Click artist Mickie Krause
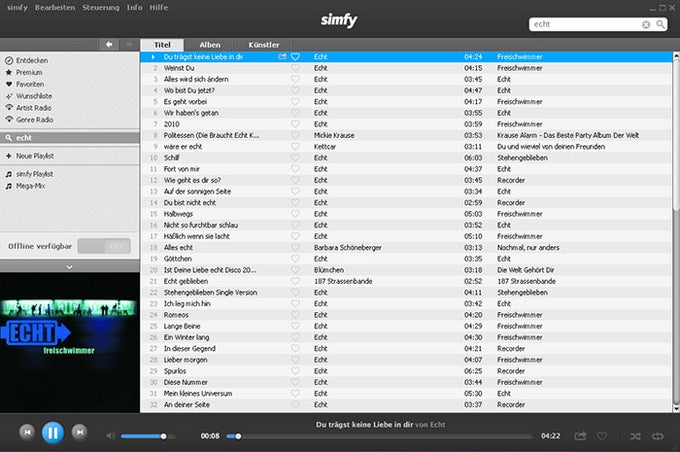Image resolution: width=680 pixels, height=452 pixels. pyautogui.click(x=334, y=135)
